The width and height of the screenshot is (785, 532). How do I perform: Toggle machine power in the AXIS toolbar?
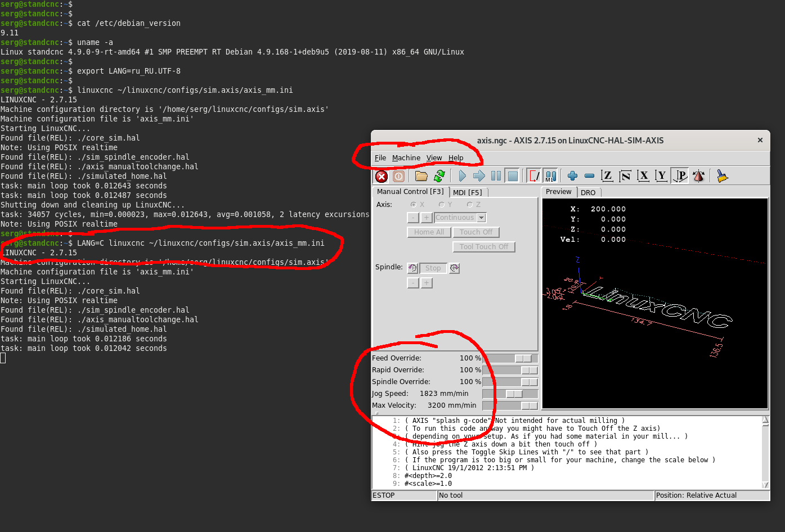pyautogui.click(x=398, y=177)
